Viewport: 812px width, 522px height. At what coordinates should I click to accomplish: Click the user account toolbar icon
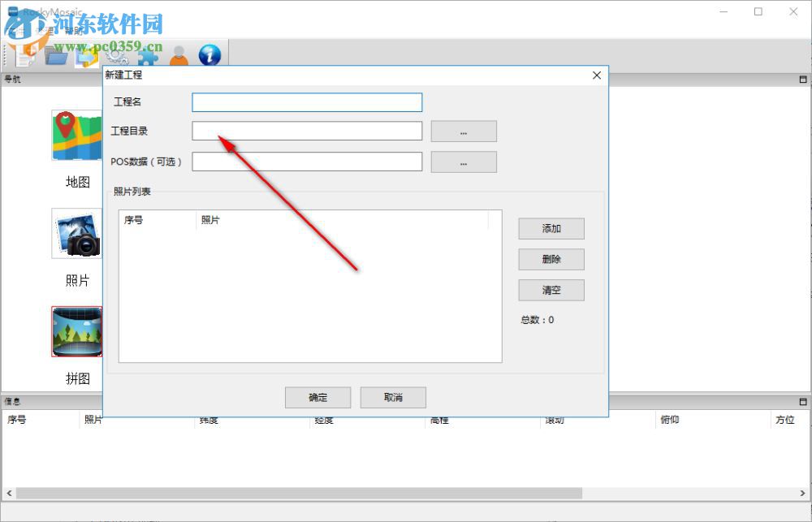point(179,55)
